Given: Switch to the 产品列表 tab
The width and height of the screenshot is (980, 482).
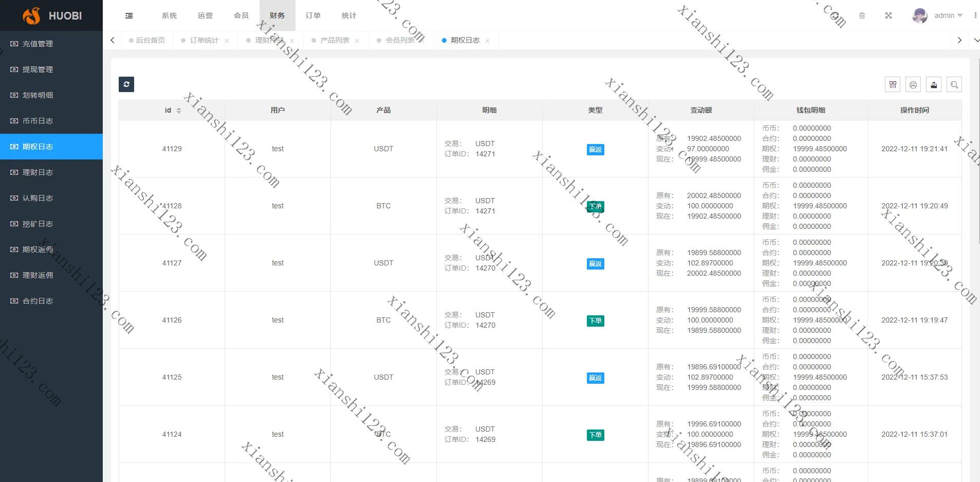Looking at the screenshot, I should [x=335, y=40].
